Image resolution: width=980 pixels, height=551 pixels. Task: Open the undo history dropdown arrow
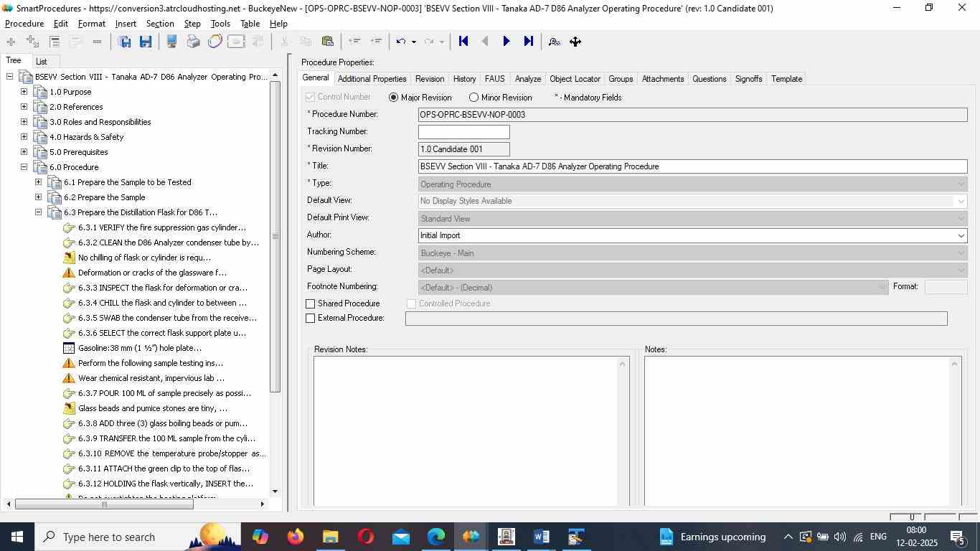click(414, 42)
